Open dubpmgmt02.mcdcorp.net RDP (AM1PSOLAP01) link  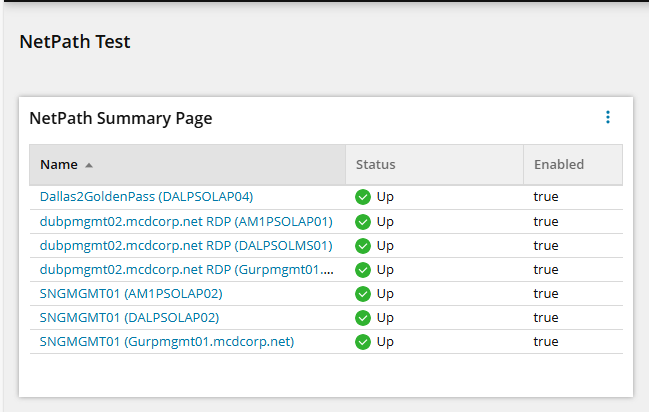click(x=186, y=222)
